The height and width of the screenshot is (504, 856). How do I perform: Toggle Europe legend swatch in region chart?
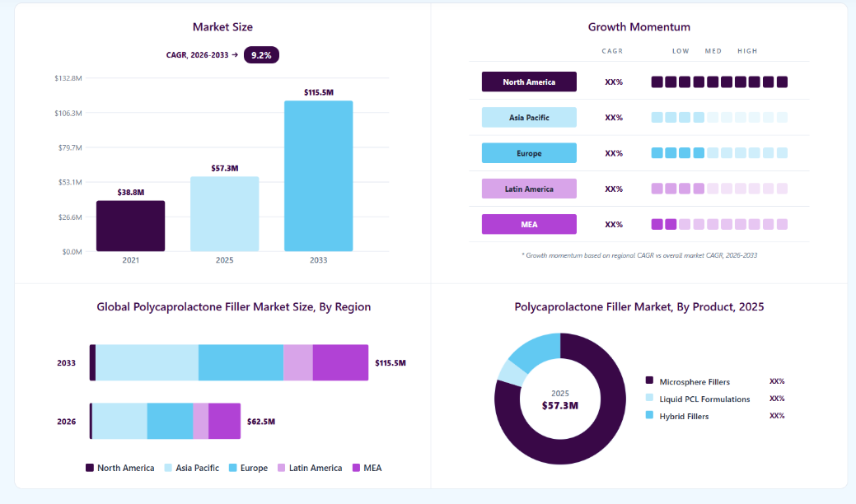click(x=232, y=468)
